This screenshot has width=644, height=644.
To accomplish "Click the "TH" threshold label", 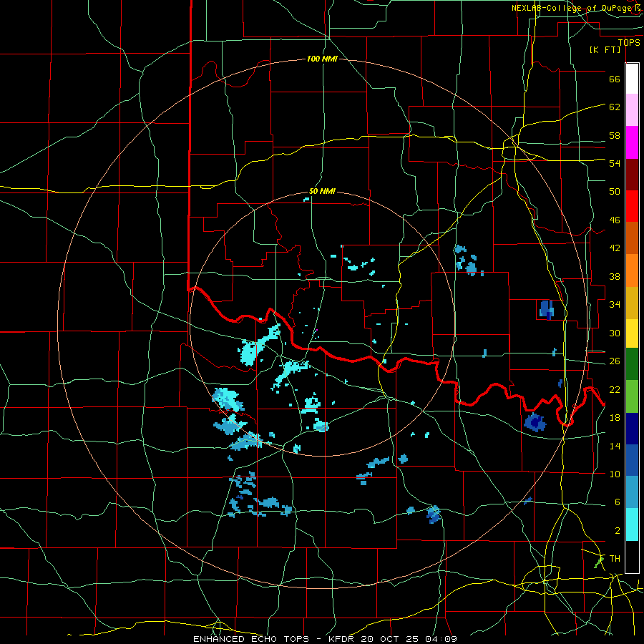I will (x=615, y=559).
